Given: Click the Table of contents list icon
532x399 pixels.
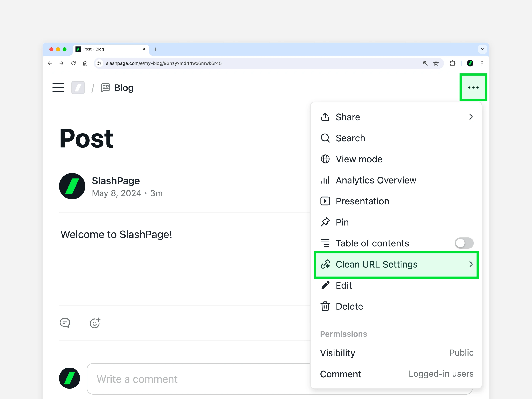Looking at the screenshot, I should tap(325, 243).
